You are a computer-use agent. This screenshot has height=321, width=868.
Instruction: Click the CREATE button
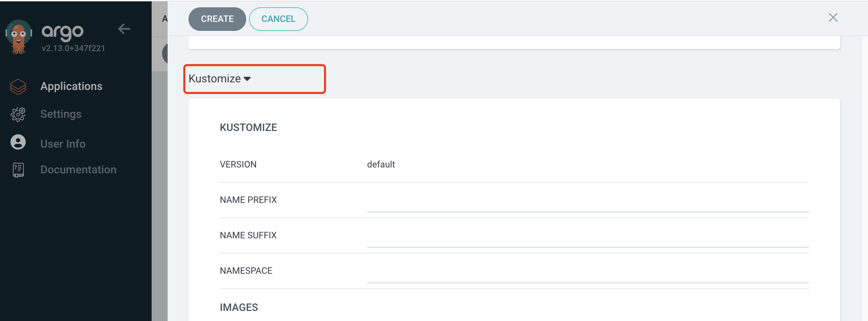(x=217, y=19)
